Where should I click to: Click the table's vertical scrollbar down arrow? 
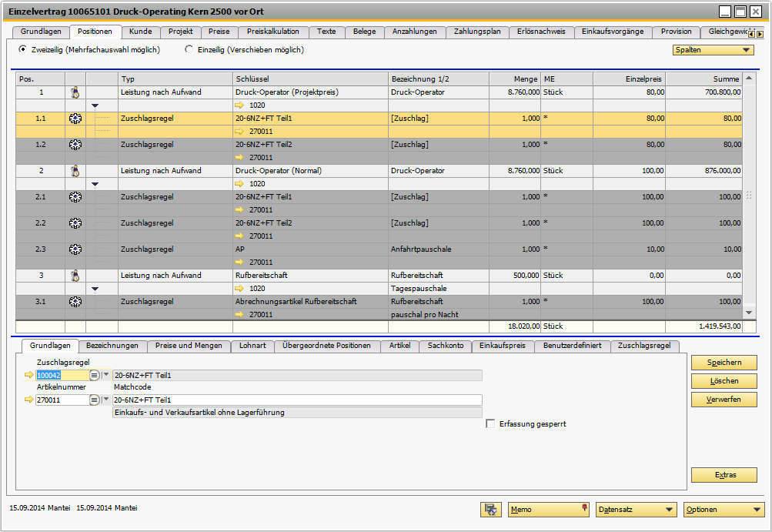(749, 312)
